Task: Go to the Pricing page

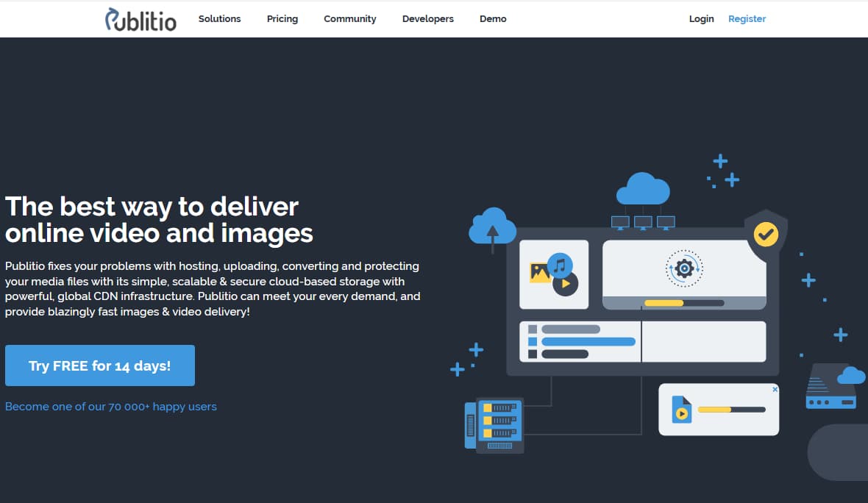Action: 282,19
